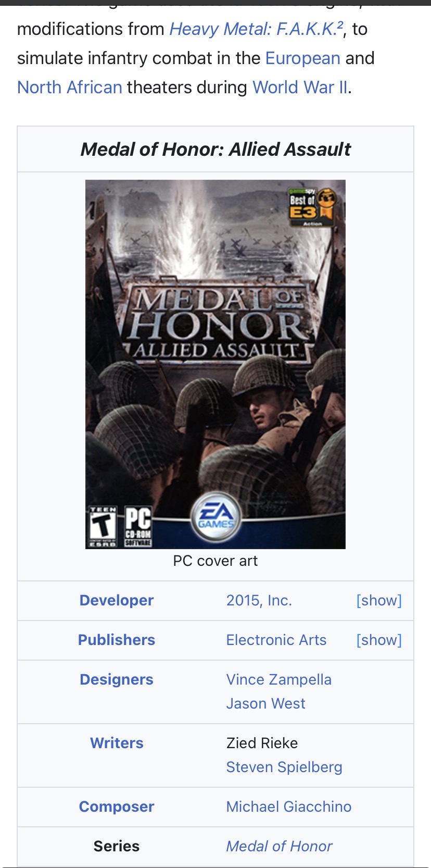Open the Heavy Metal: F.A.K.K.² link
The width and height of the screenshot is (431, 868).
256,29
